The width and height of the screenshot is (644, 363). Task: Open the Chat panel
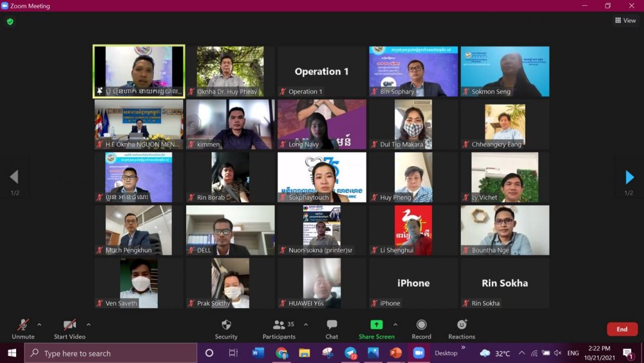pyautogui.click(x=332, y=326)
